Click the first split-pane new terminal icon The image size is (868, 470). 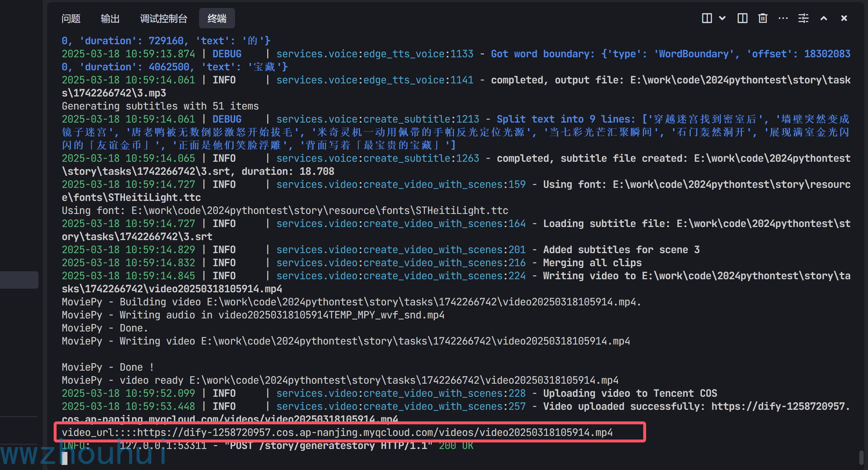(x=707, y=18)
